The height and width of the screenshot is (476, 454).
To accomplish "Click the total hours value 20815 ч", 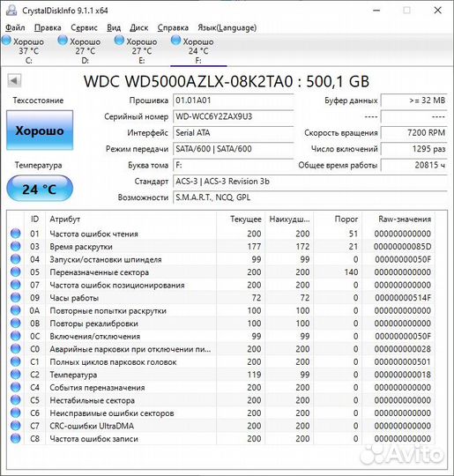I will (414, 165).
